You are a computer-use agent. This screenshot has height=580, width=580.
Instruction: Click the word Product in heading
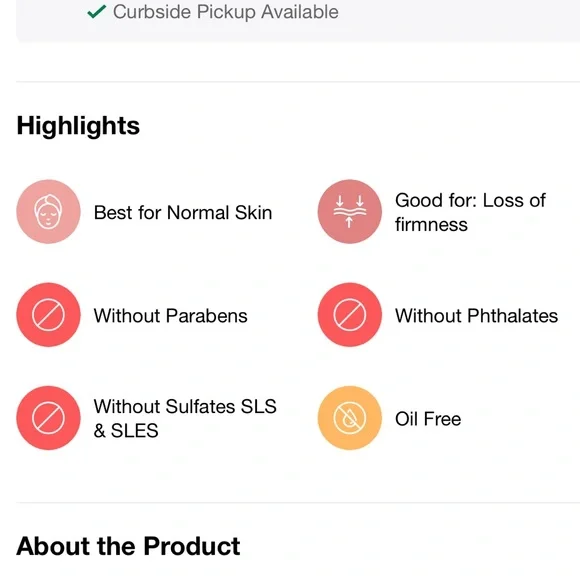(192, 546)
